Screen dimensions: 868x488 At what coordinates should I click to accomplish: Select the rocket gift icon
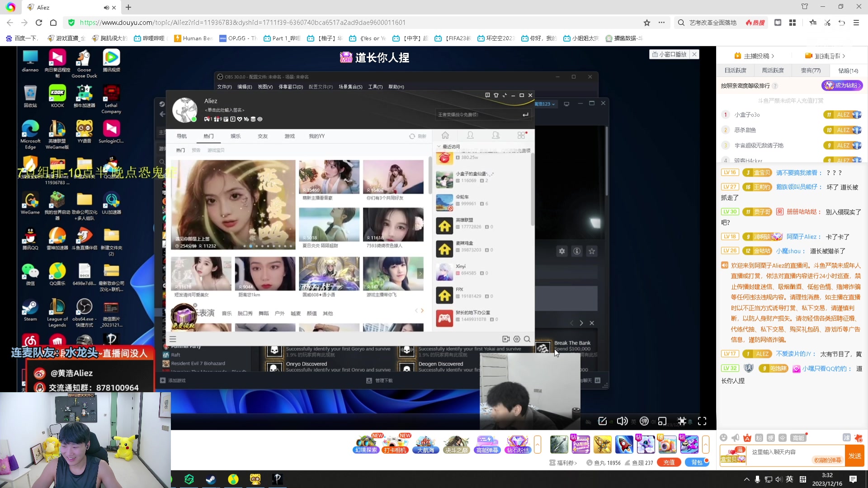coord(624,445)
